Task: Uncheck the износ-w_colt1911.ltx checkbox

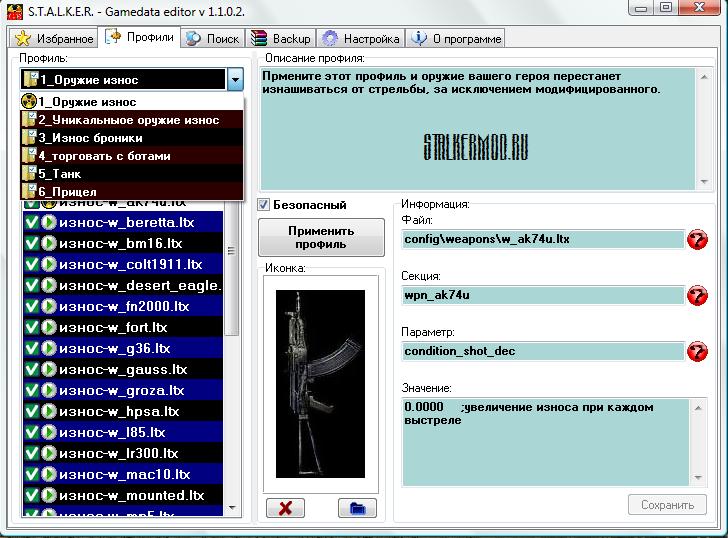Action: [x=32, y=264]
